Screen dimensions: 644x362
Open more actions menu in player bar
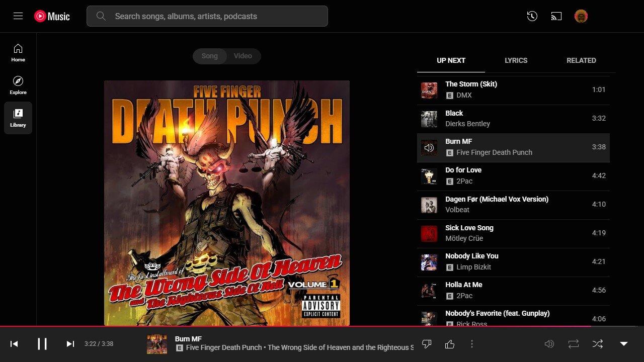(x=472, y=344)
